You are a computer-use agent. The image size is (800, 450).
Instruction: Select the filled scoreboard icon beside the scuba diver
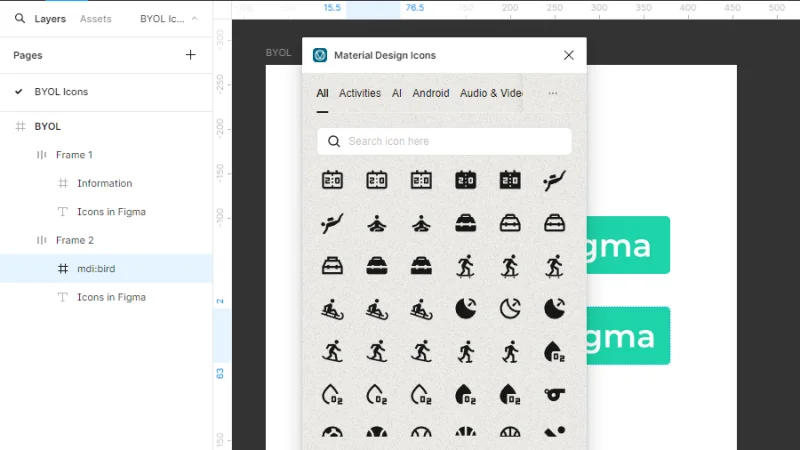click(510, 180)
